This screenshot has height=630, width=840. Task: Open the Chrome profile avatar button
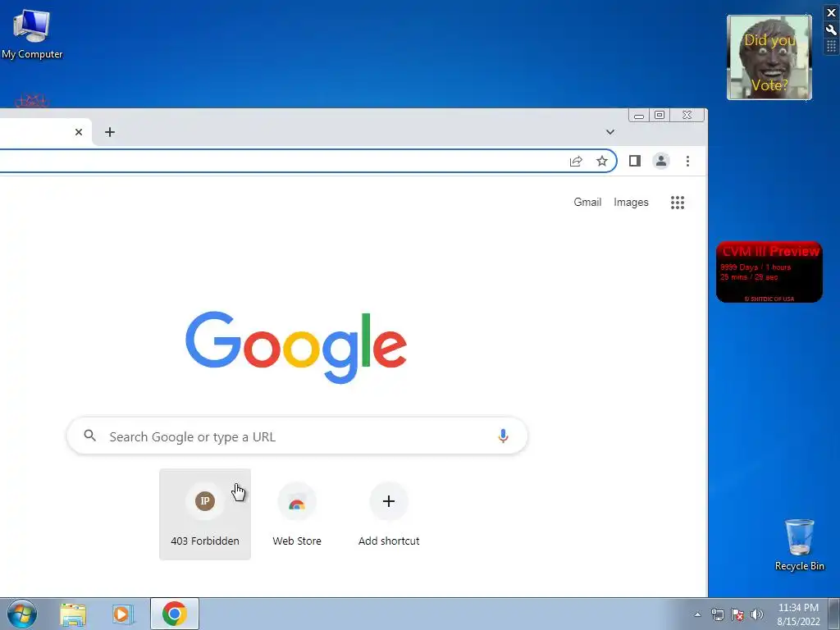[x=661, y=162]
